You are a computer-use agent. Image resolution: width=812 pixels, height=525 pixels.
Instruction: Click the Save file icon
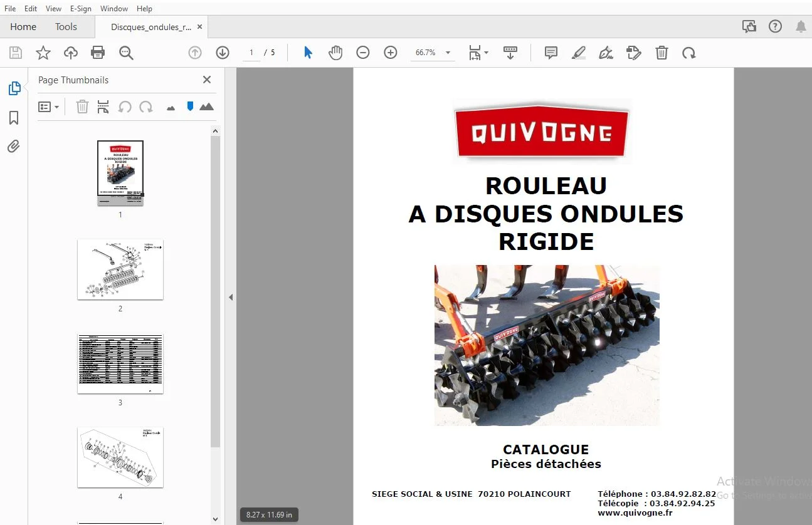click(x=15, y=53)
